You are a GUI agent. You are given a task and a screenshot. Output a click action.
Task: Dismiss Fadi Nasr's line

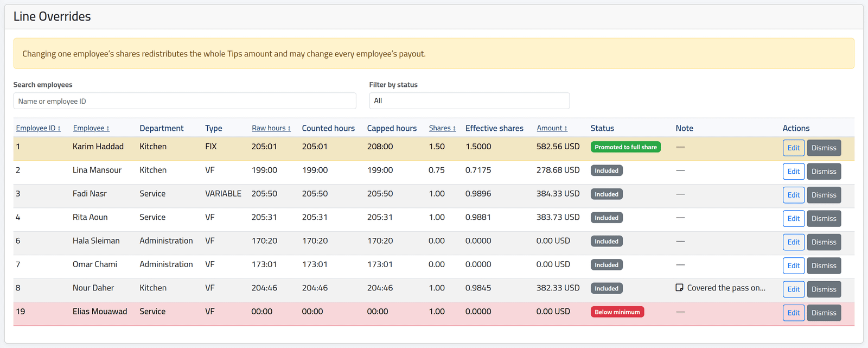pyautogui.click(x=824, y=195)
